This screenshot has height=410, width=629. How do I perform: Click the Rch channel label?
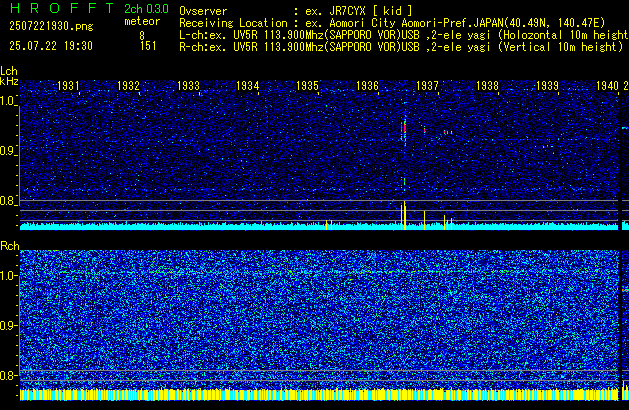click(10, 246)
